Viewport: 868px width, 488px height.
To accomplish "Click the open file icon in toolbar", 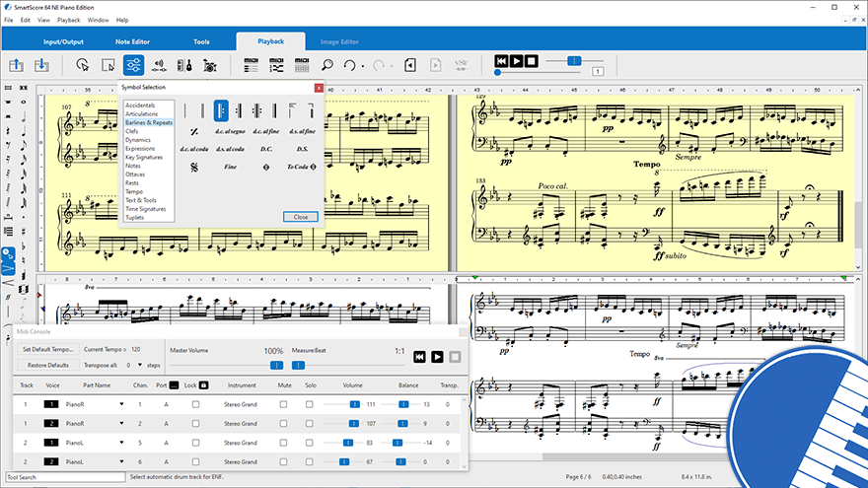I will point(16,65).
